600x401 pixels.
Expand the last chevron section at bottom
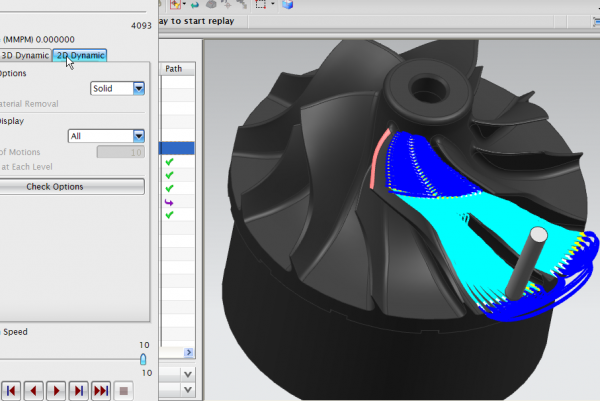click(x=188, y=390)
